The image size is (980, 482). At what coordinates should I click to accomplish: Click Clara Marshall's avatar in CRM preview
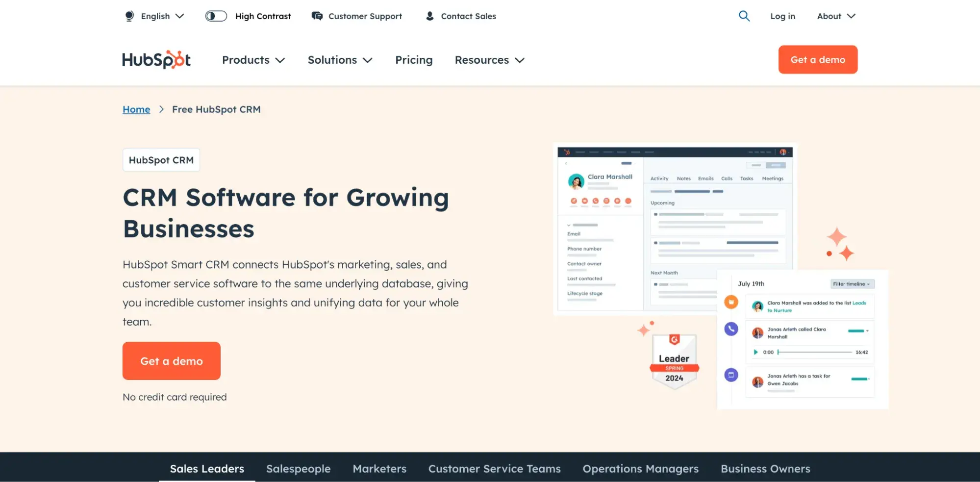pos(576,182)
